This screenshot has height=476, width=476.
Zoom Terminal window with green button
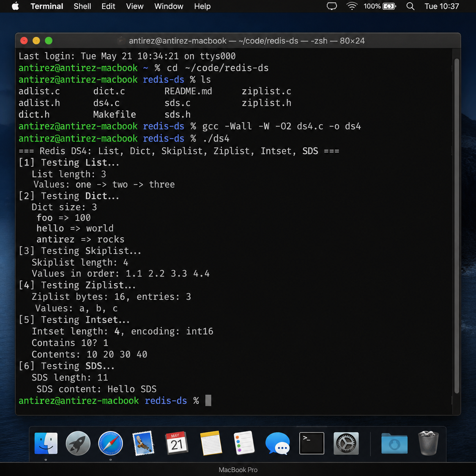49,41
